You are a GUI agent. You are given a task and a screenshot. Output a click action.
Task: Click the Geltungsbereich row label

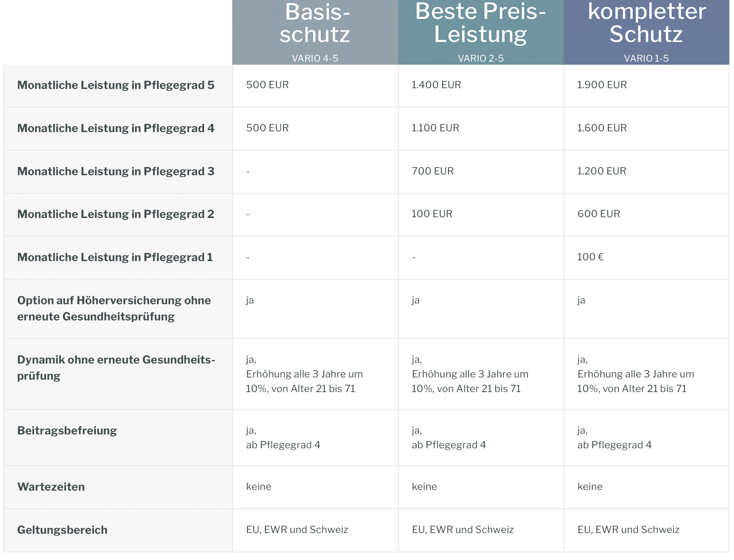62,530
